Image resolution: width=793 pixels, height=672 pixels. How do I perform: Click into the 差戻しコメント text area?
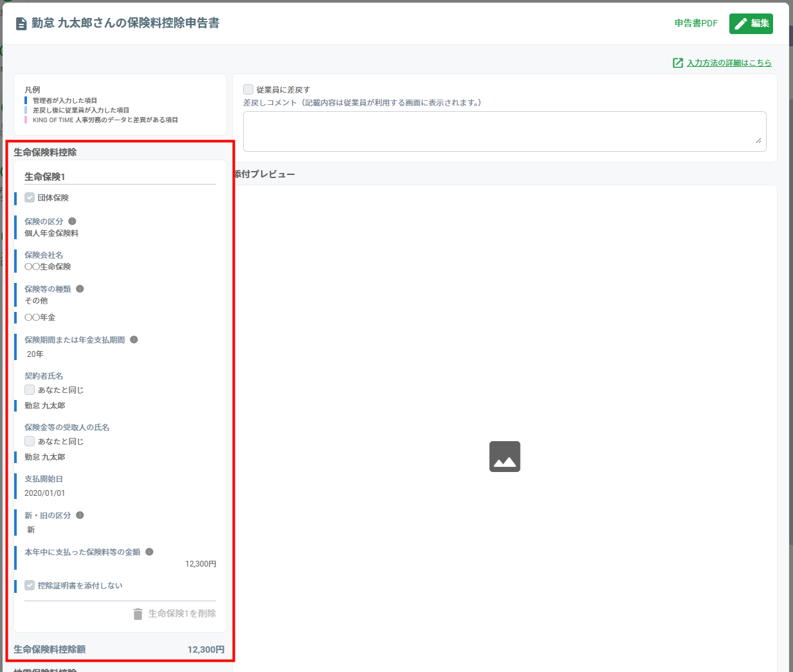point(505,132)
